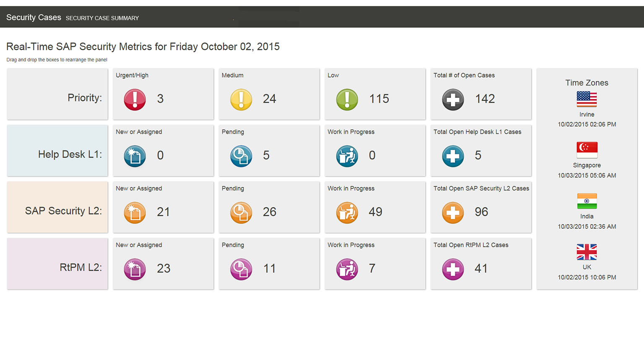Open the Security Case Summary menu item

(102, 18)
